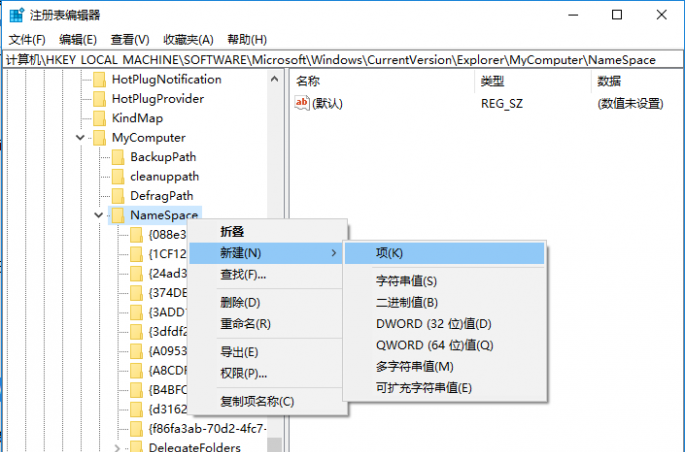
Task: Select 可扩充字符串值(E) in the submenu
Action: click(444, 388)
